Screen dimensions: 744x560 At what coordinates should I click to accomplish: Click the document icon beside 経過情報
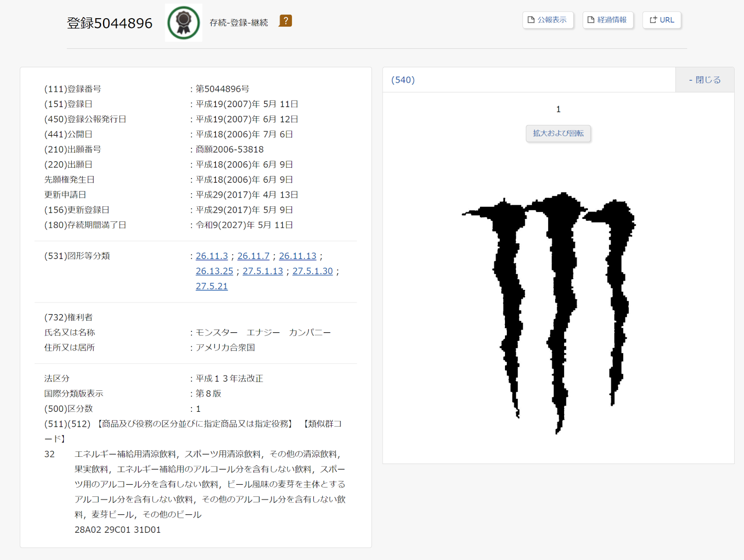coord(591,20)
